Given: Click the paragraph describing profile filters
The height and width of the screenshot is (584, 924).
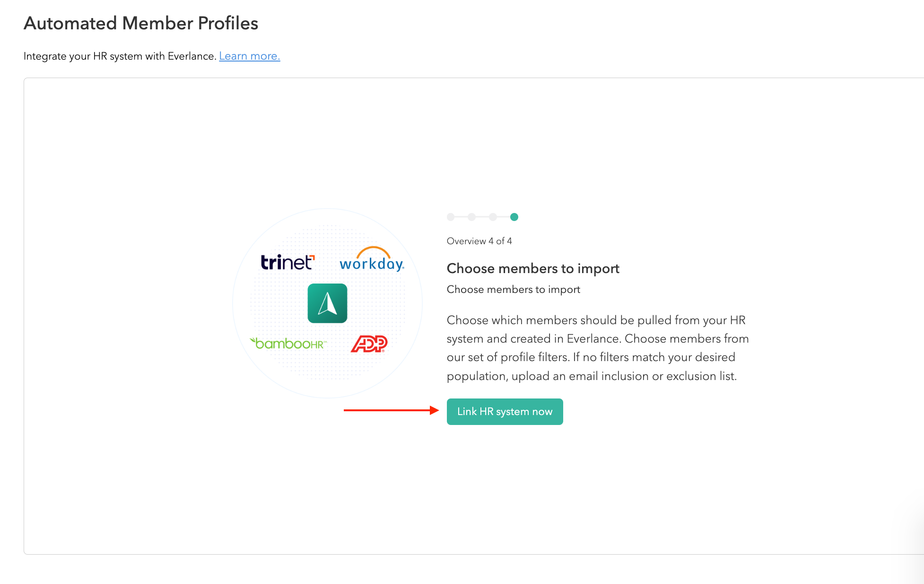Looking at the screenshot, I should pos(597,348).
